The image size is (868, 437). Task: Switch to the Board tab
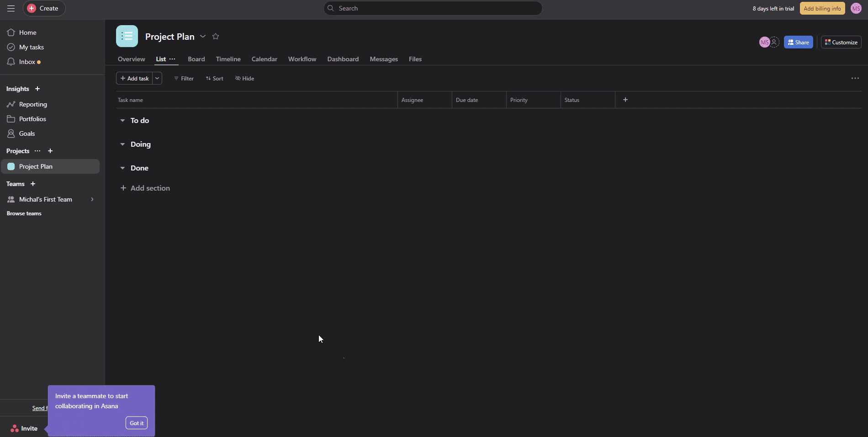(x=196, y=59)
